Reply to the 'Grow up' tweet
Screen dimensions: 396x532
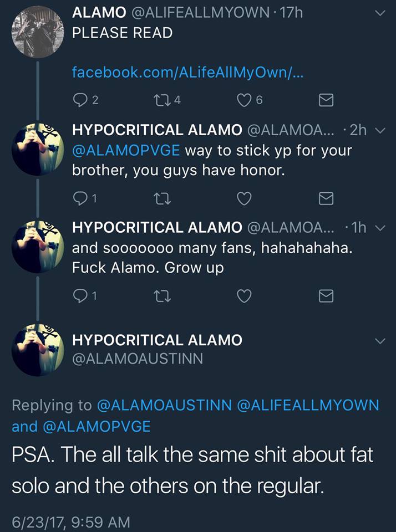coord(80,296)
